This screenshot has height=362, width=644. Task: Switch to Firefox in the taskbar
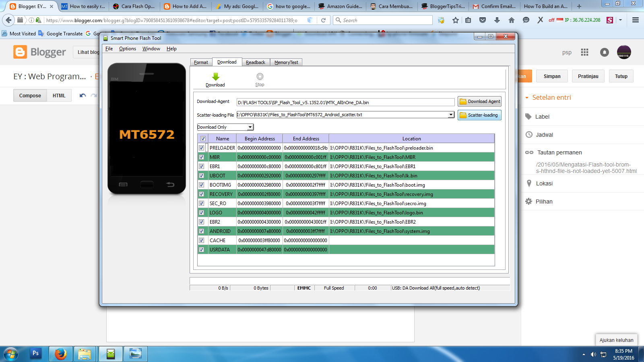[x=60, y=354]
